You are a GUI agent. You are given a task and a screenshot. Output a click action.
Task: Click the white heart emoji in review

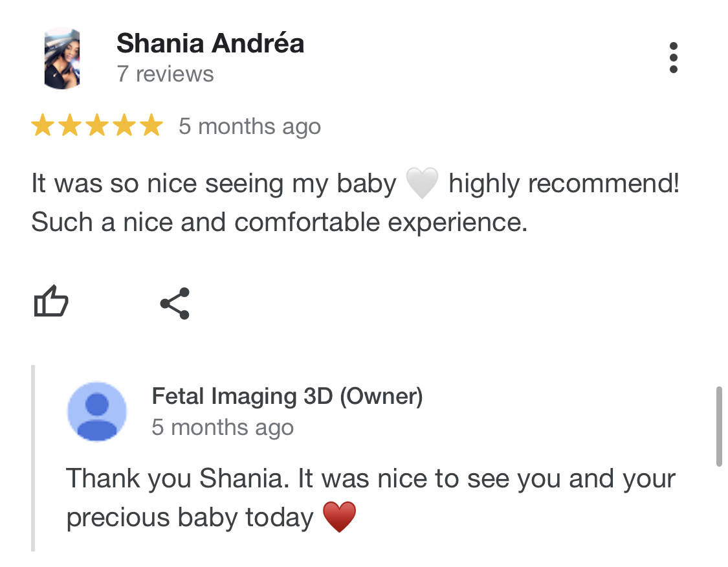(x=422, y=184)
